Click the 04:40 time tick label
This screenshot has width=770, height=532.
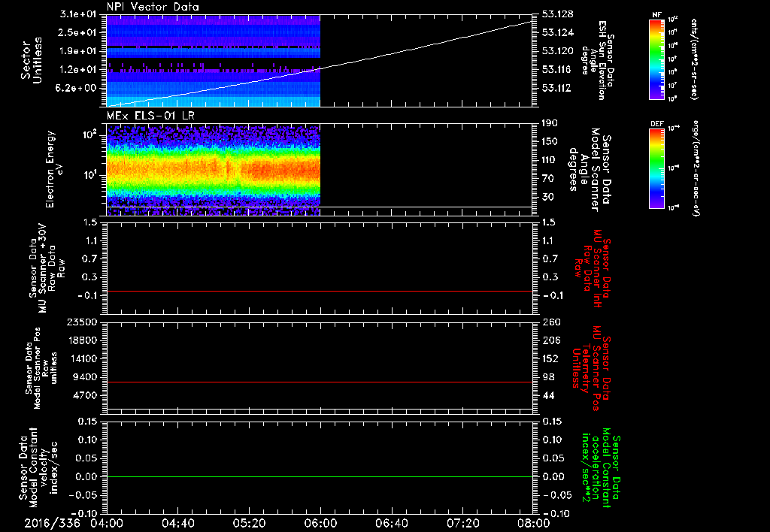click(177, 523)
